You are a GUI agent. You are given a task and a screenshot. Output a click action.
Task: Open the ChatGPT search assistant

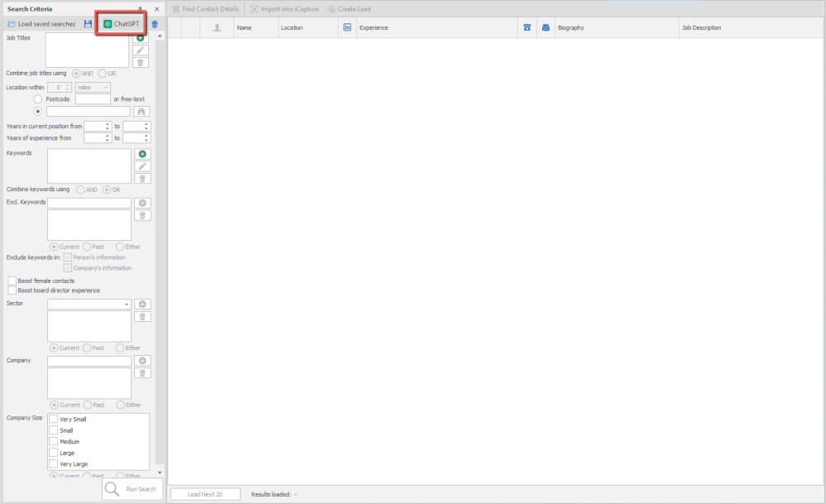point(121,24)
